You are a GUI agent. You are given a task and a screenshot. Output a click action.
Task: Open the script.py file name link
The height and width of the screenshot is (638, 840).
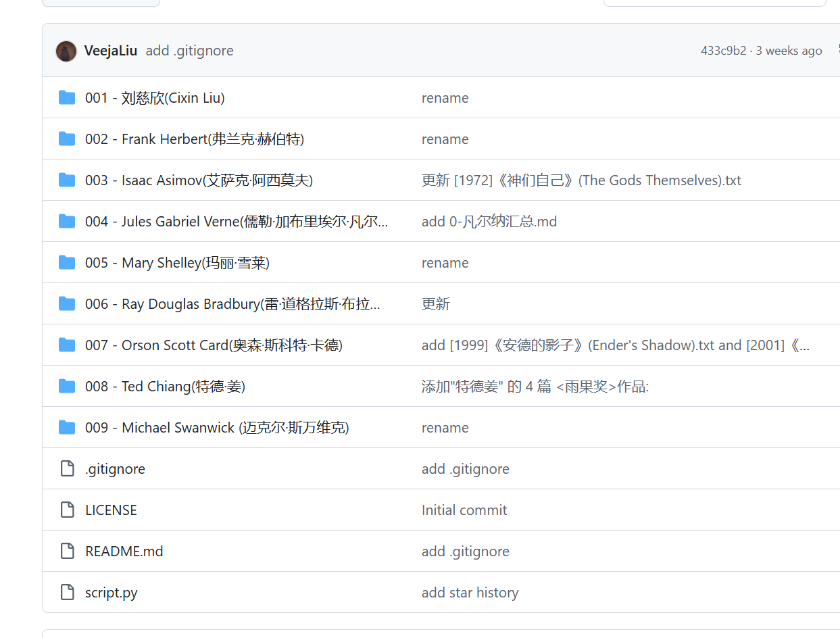112,593
